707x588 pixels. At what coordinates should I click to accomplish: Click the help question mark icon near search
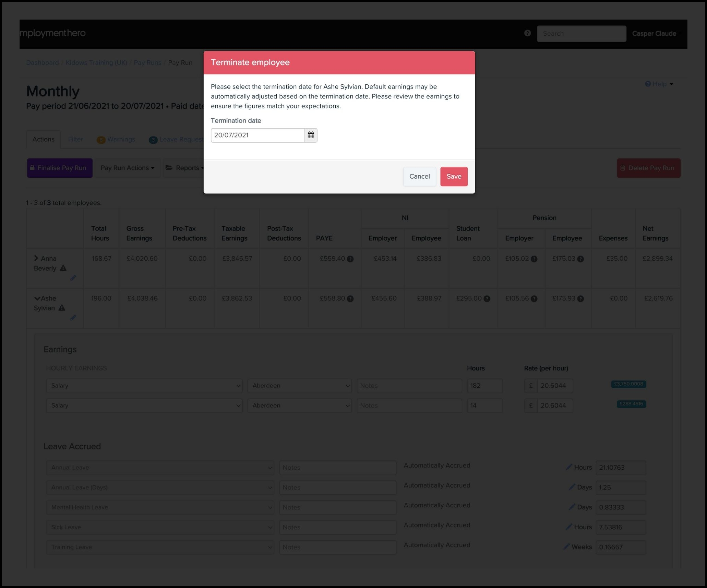pyautogui.click(x=527, y=33)
